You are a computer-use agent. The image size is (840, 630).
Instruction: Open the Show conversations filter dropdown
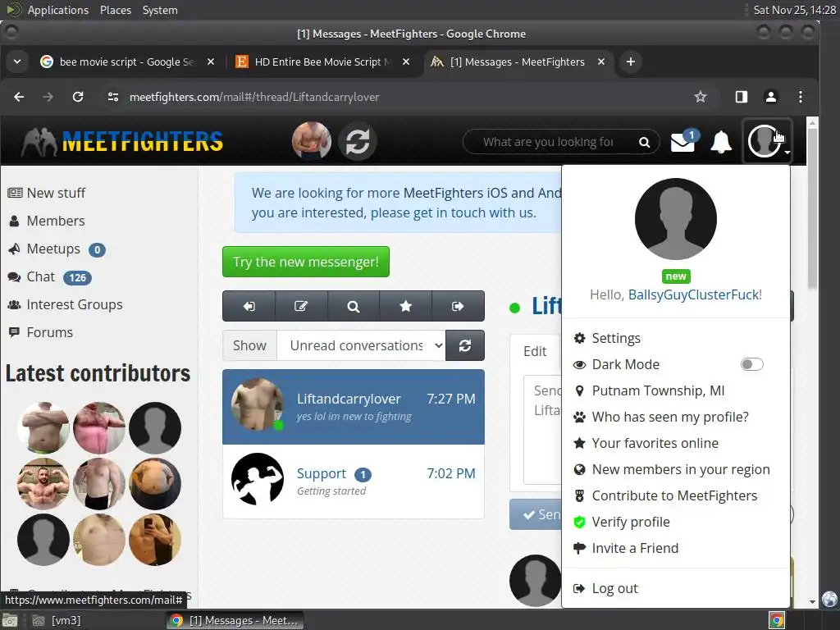coord(361,345)
